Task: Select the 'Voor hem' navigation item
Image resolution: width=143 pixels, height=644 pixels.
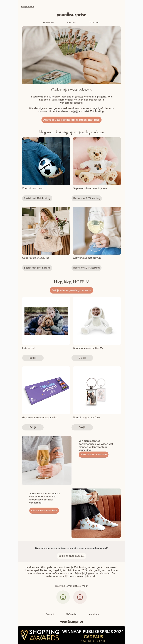Action: tap(94, 22)
